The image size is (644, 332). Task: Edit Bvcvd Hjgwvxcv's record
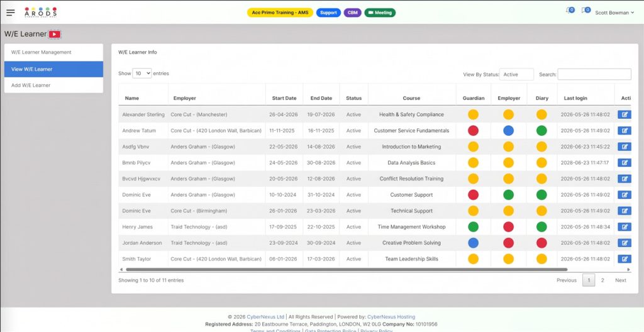pos(625,179)
